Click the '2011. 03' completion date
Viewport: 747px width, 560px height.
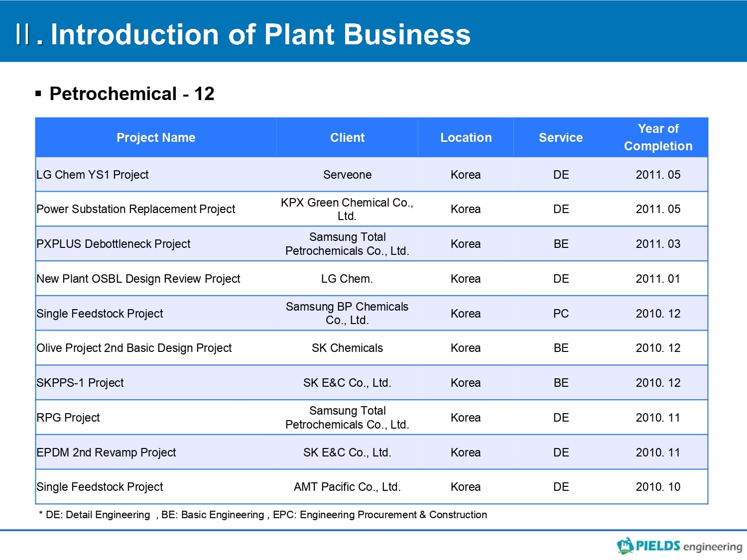(658, 244)
